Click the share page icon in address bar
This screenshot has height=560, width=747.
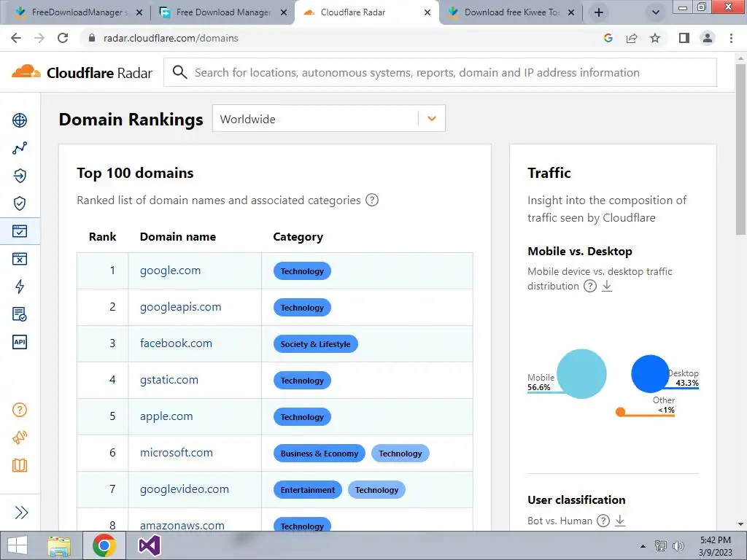(632, 38)
